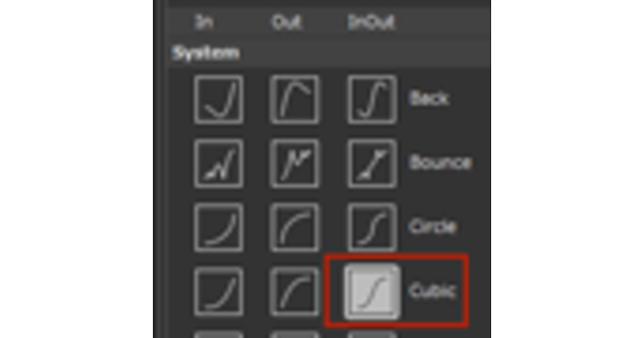The width and height of the screenshot is (644, 338).
Task: Apply the Bounce InOut easing curve
Action: click(x=372, y=164)
